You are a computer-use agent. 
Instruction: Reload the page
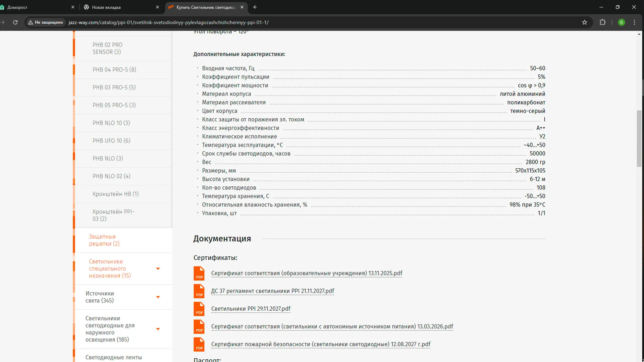click(x=15, y=22)
